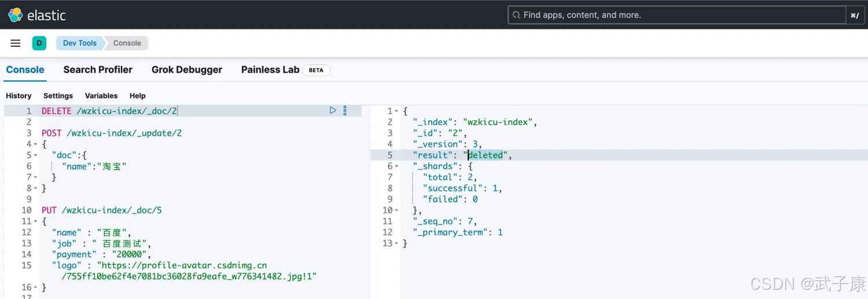The image size is (868, 299).
Task: Run the DELETE request with play icon
Action: point(333,110)
